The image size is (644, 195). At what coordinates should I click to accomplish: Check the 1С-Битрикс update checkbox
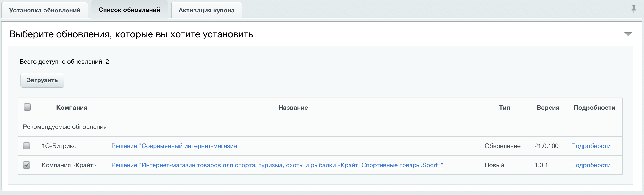click(27, 146)
